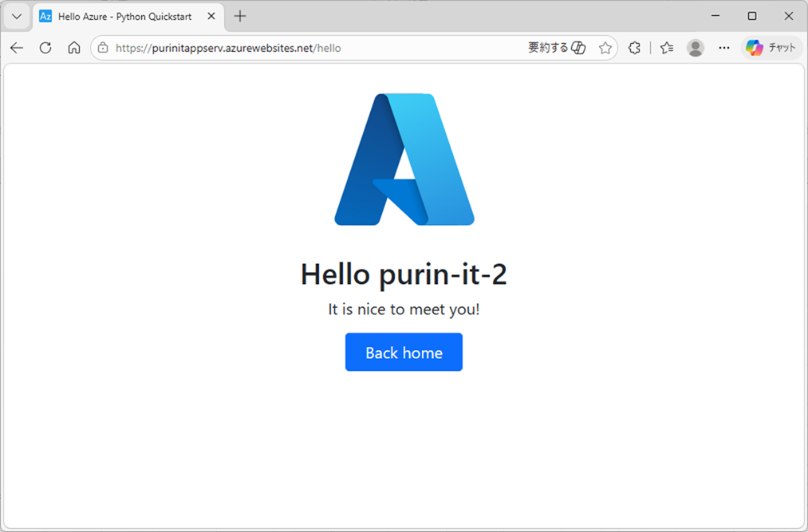This screenshot has height=532, width=808.
Task: Click the browser back arrow
Action: [x=17, y=48]
